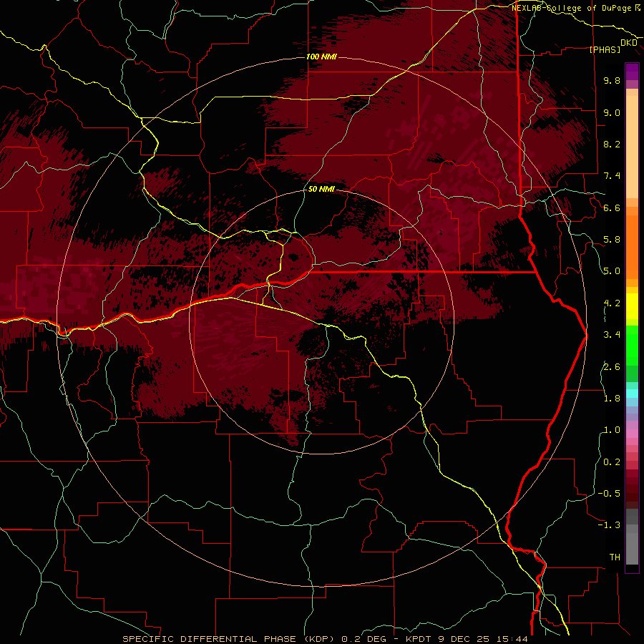This screenshot has width=644, height=644.
Task: Click the "50 NMI" range ring label
Action: click(x=321, y=189)
